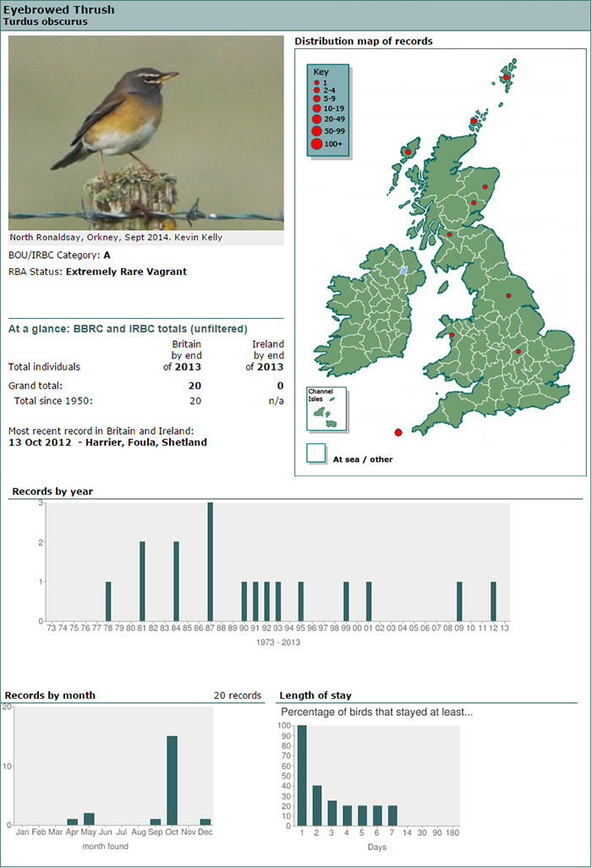Click the largest '100+' red circle in key
The width and height of the screenshot is (592, 868).
[x=317, y=145]
